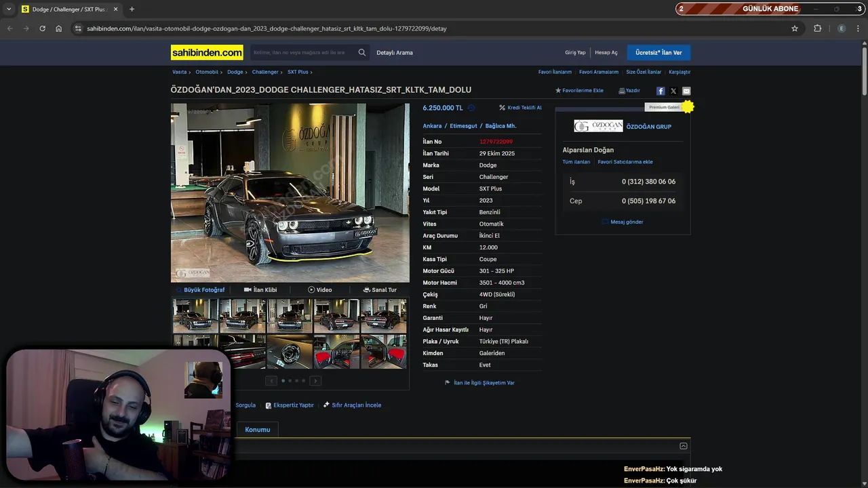This screenshot has height=488, width=868.
Task: Click the Ekspertiz Yaptır icon
Action: pyautogui.click(x=268, y=405)
